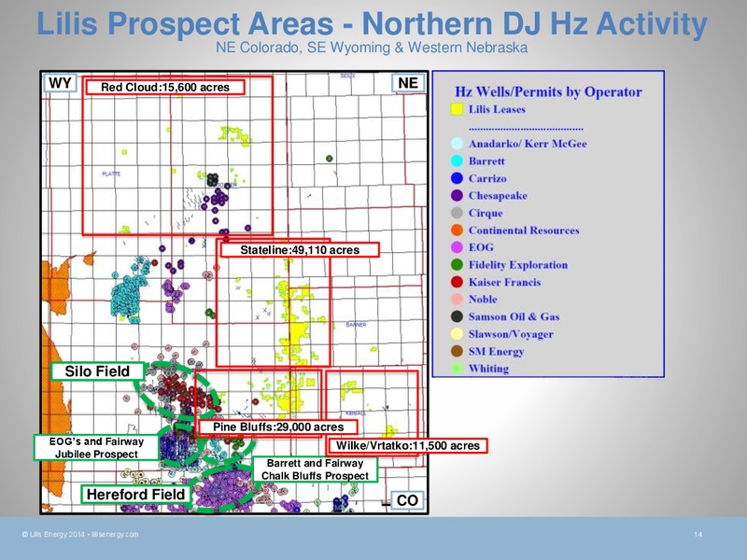Select the 'Slawson/Voyager' legend text

[511, 334]
